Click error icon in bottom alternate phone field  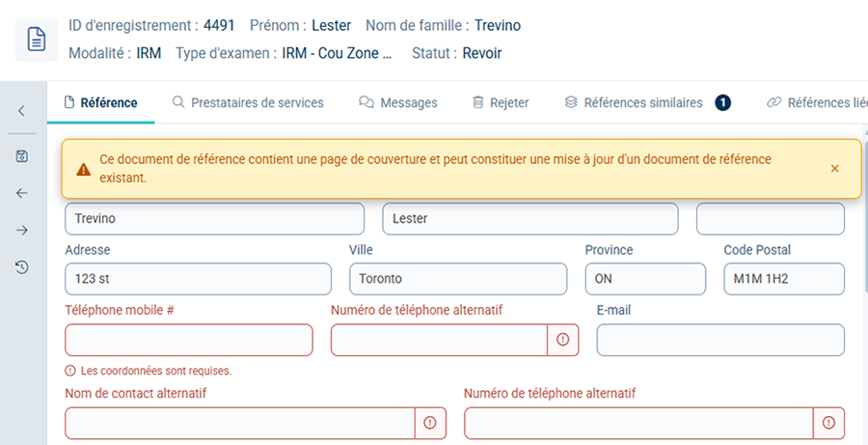828,423
